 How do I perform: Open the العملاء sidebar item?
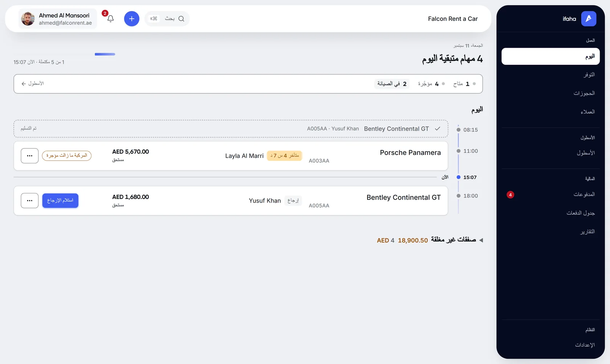(x=551, y=112)
